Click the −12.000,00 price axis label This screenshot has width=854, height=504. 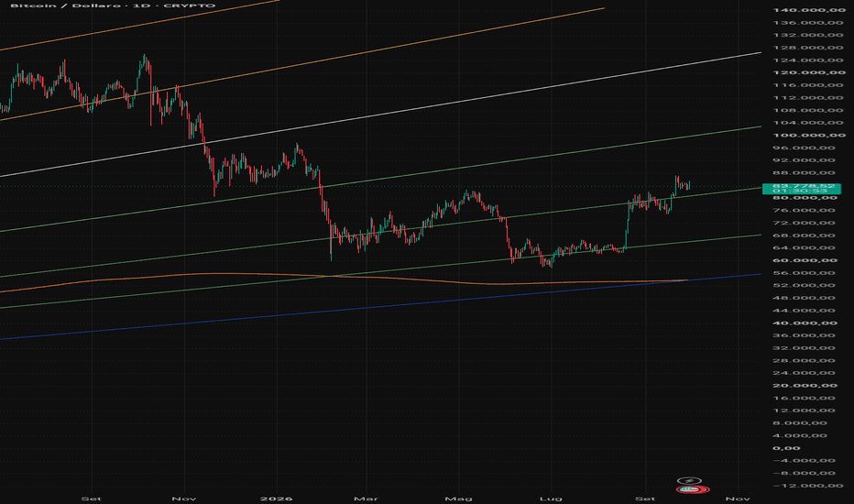click(x=806, y=486)
